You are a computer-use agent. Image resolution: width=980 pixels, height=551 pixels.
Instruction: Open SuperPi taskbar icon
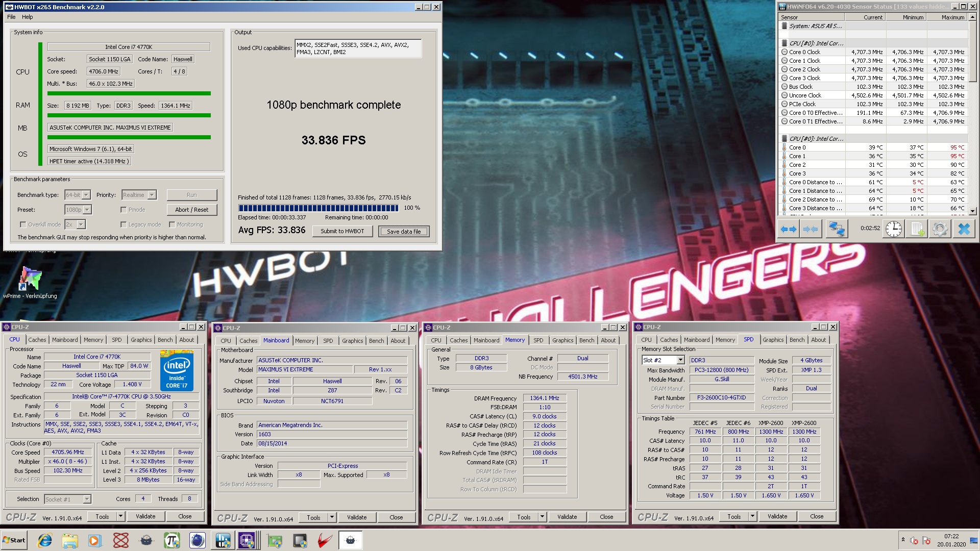[172, 540]
